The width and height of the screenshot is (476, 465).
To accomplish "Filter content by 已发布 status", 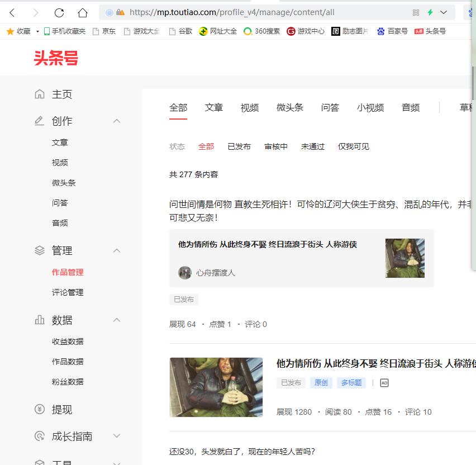I will [239, 146].
